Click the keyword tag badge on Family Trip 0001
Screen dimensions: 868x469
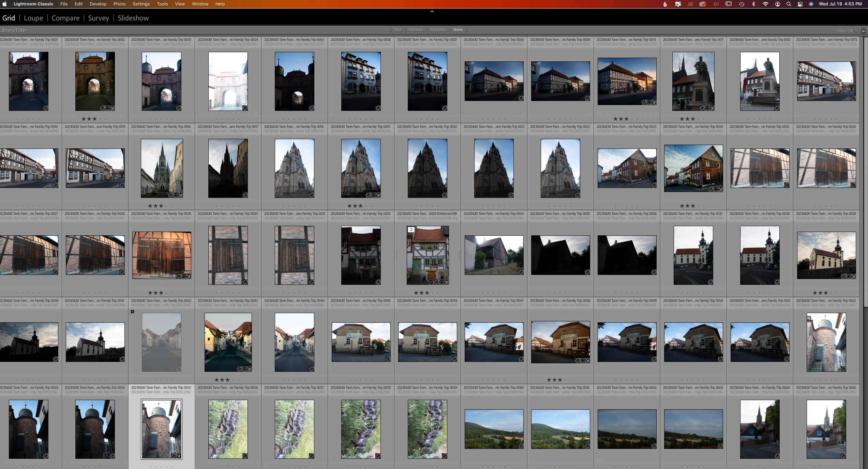point(46,108)
